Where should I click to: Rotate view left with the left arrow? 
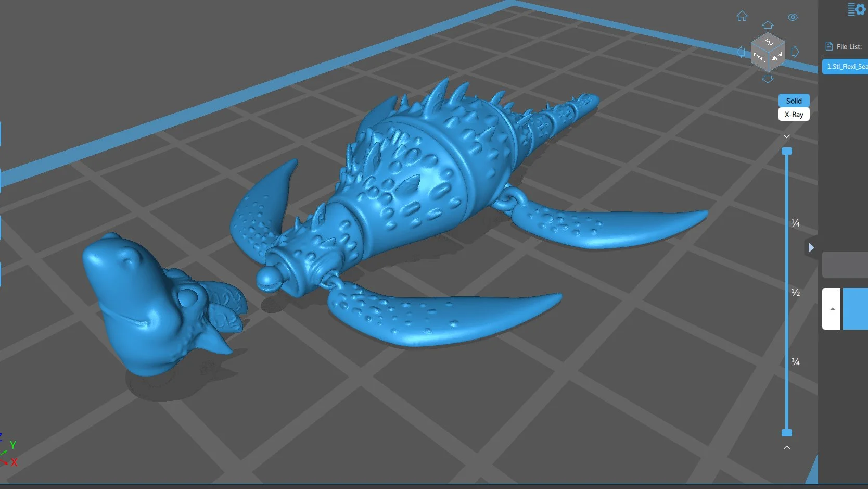click(x=741, y=52)
